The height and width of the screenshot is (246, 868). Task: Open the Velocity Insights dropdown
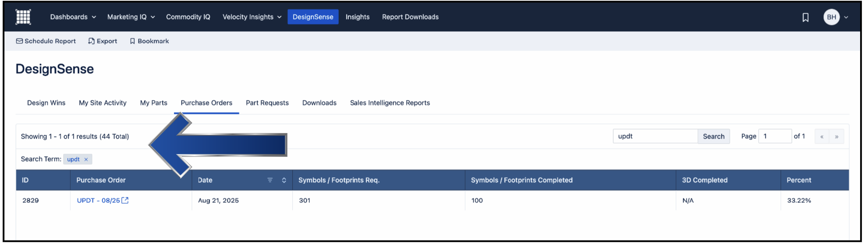click(252, 17)
